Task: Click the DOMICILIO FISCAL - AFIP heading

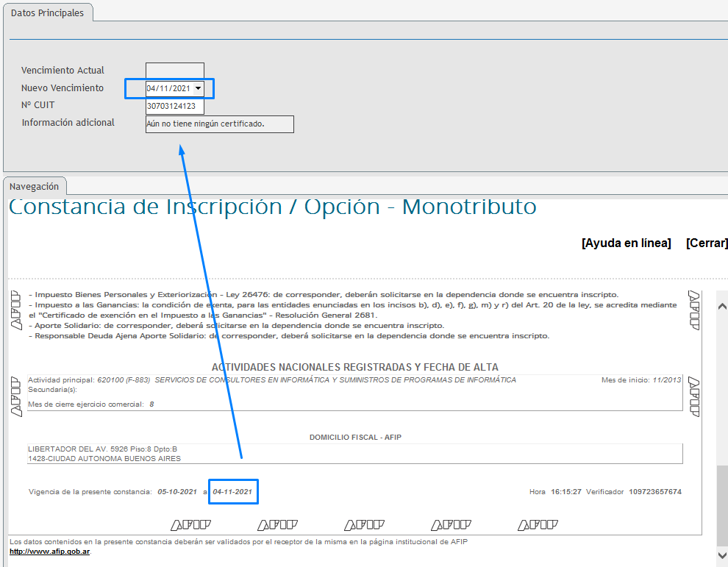Action: pyautogui.click(x=355, y=438)
